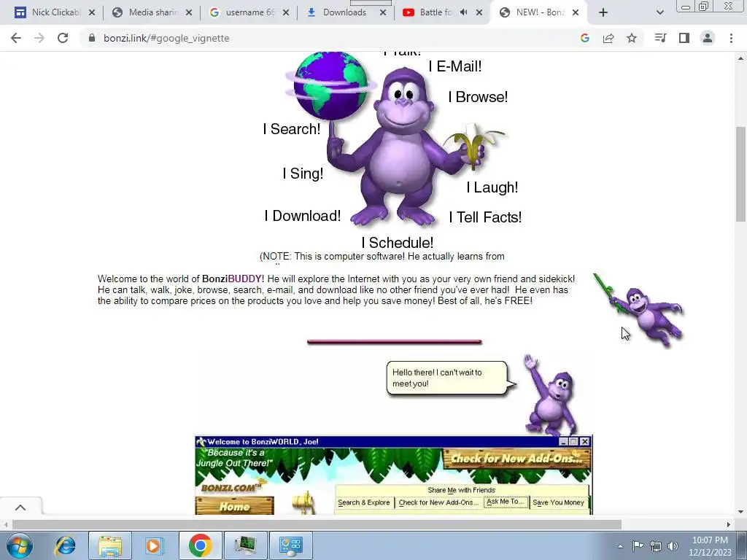Image resolution: width=747 pixels, height=560 pixels.
Task: Click the system tray volume icon
Action: point(673,545)
